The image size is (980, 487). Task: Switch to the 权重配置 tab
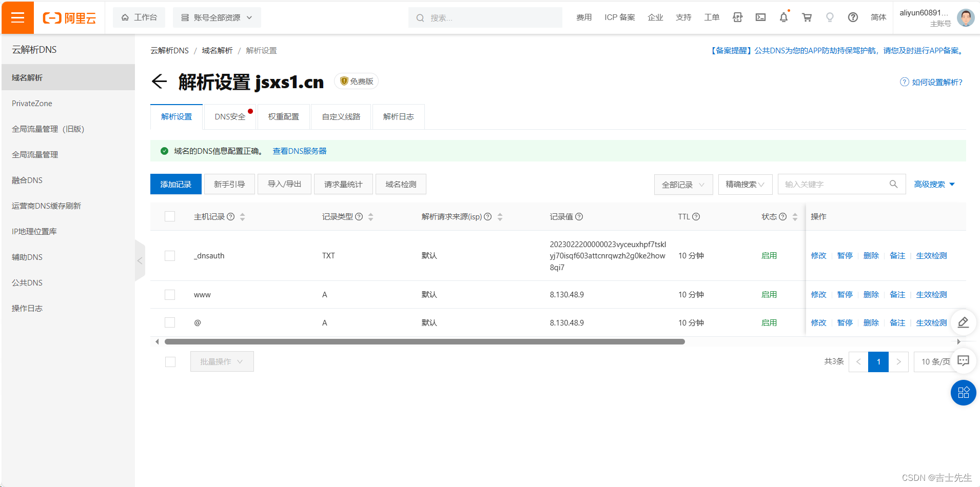tap(284, 117)
